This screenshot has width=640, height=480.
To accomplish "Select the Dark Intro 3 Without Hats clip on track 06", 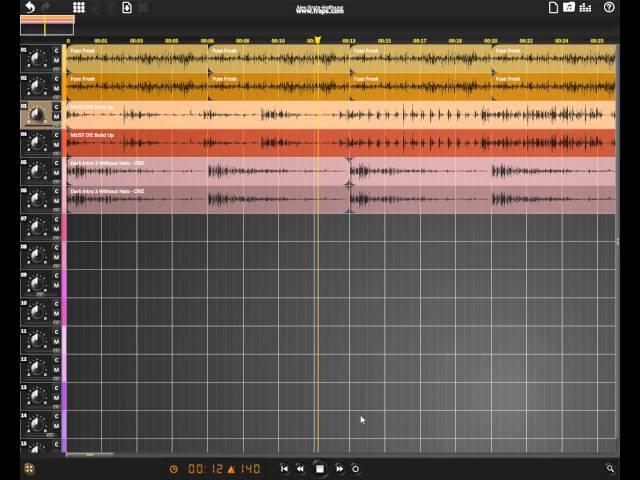I will [x=208, y=200].
